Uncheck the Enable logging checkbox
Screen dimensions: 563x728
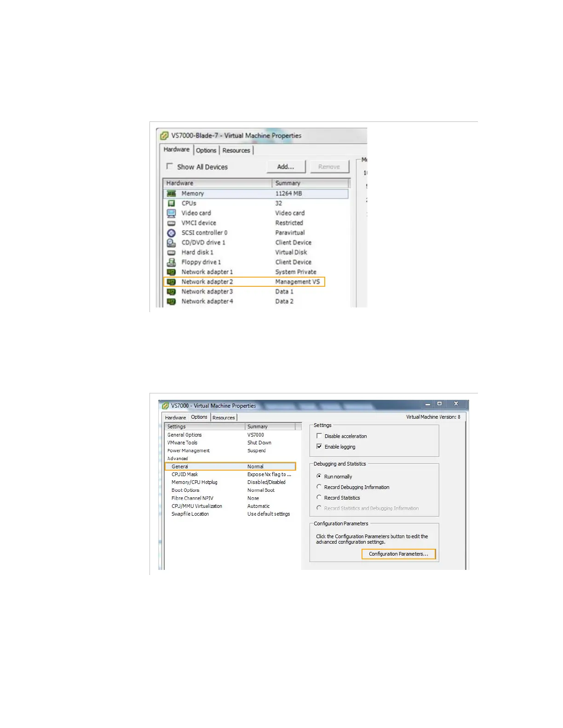[319, 446]
